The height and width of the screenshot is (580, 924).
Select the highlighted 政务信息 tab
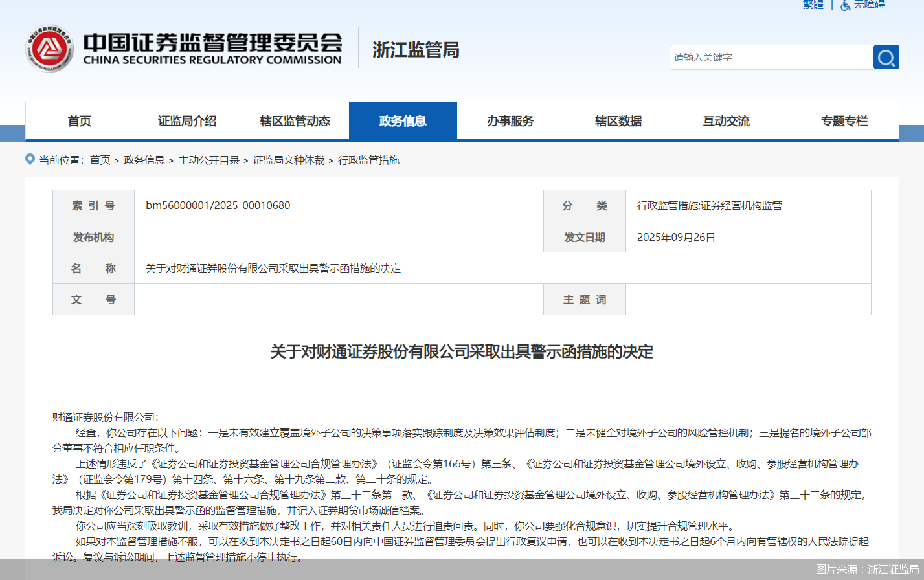click(403, 120)
